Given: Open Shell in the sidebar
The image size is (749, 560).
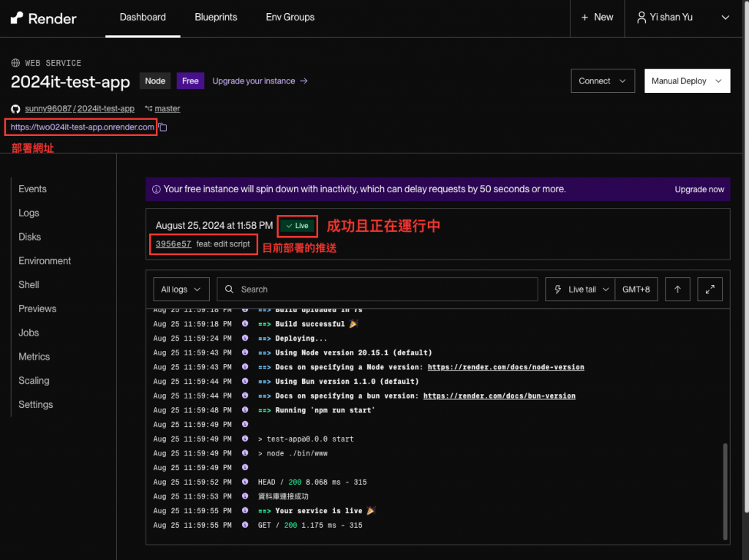Looking at the screenshot, I should (29, 284).
